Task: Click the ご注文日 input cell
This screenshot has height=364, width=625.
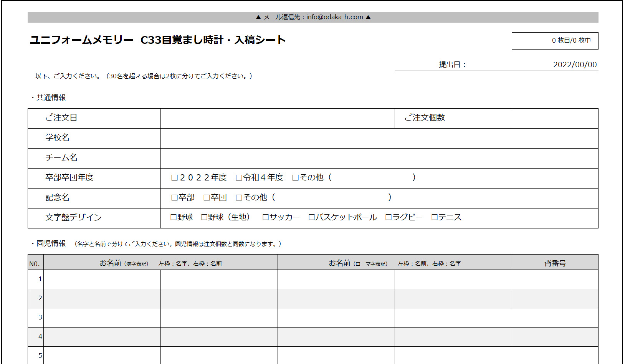Action: [x=278, y=118]
